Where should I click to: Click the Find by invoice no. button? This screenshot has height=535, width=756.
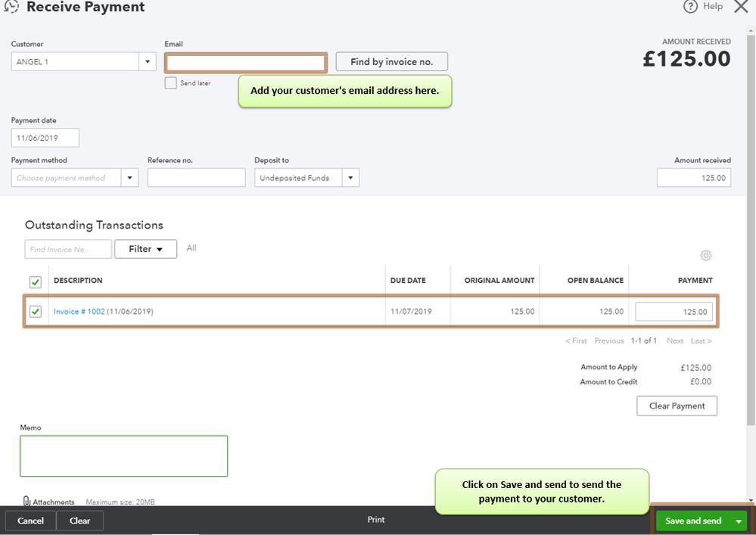(391, 61)
